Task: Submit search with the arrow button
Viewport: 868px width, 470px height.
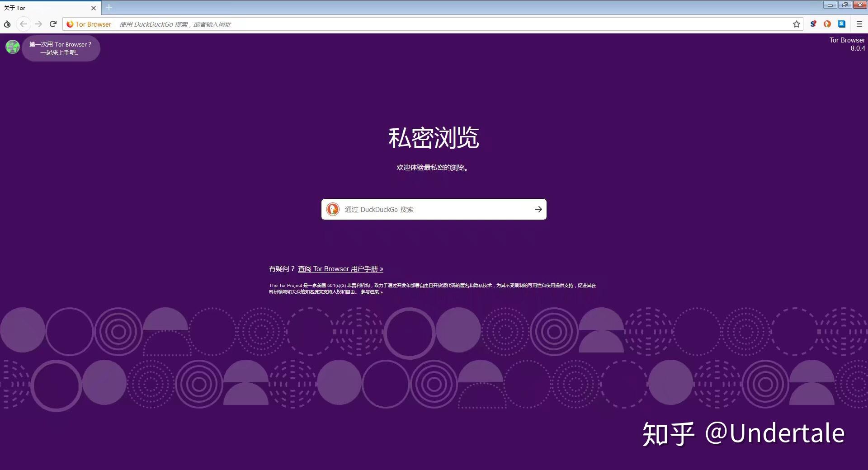Action: 538,209
